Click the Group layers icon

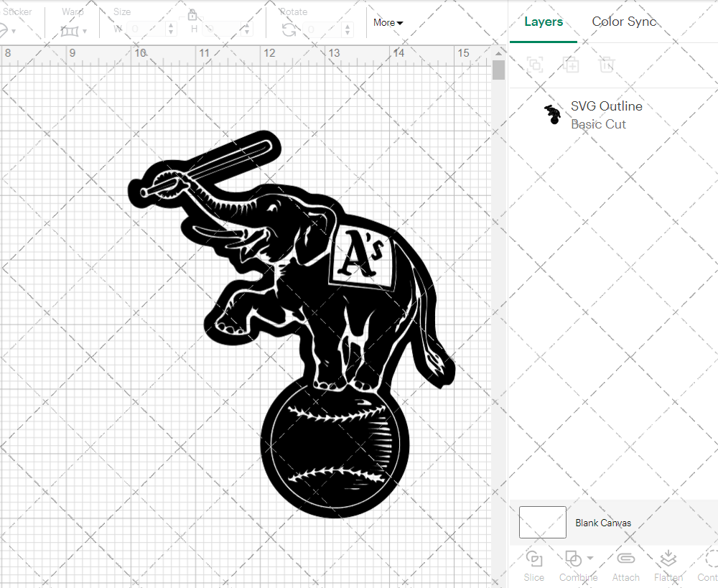534,65
